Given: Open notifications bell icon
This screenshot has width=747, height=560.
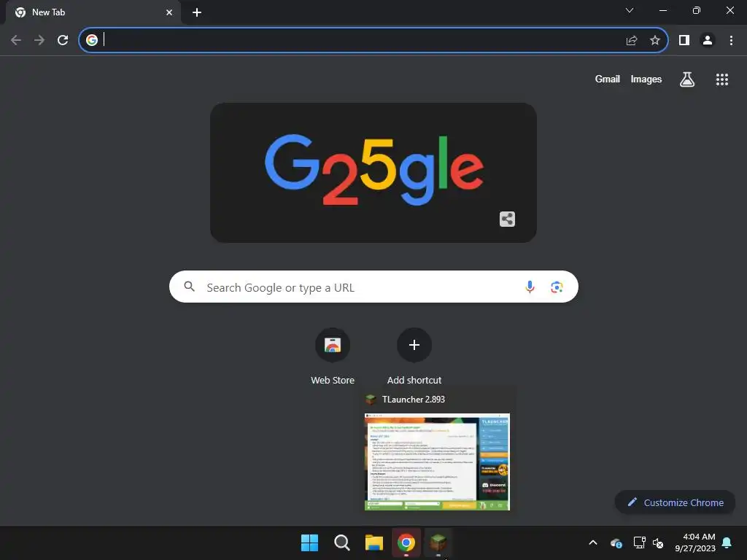Looking at the screenshot, I should [x=727, y=542].
